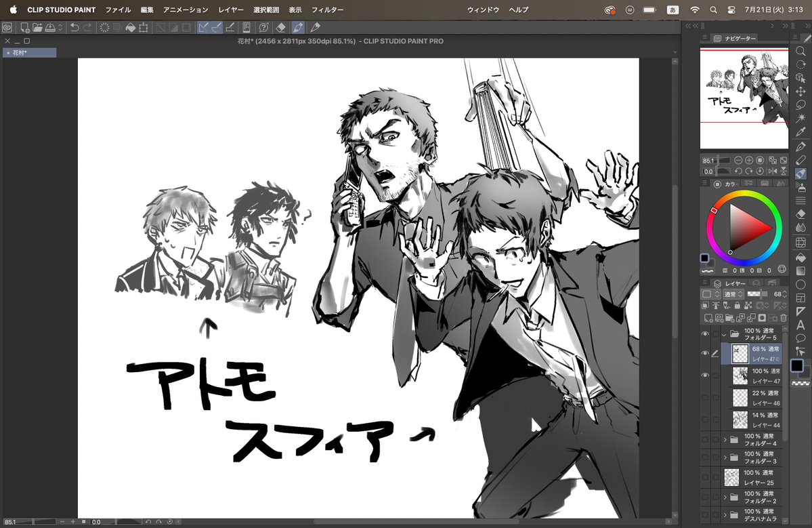The image size is (812, 528).
Task: Click the new layer folder icon
Action: pos(729,318)
